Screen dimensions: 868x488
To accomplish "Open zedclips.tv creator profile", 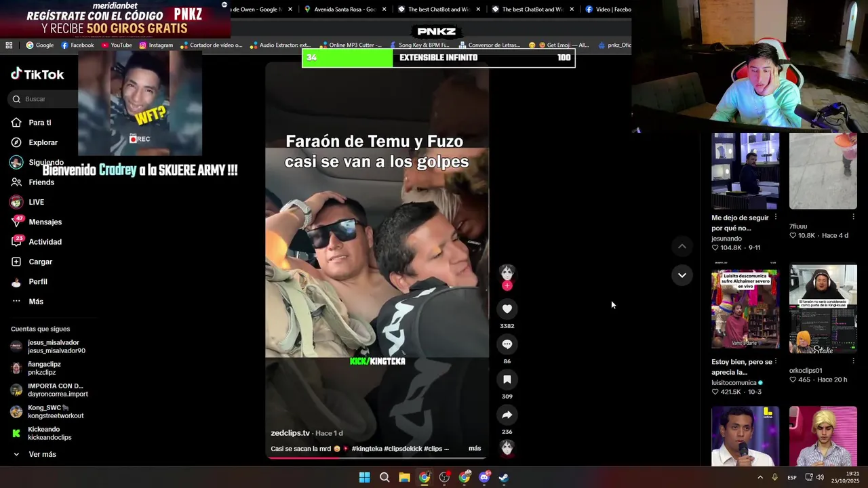I will tap(290, 433).
